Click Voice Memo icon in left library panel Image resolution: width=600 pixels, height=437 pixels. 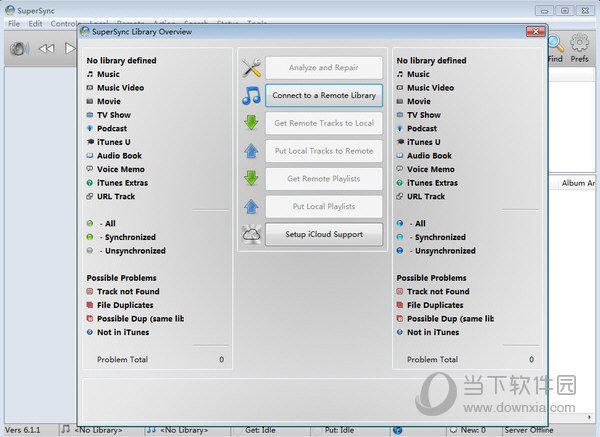(90, 169)
